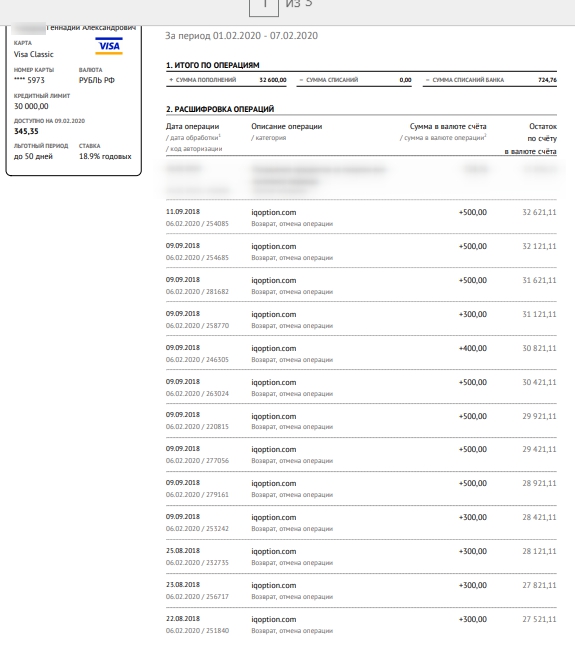The width and height of the screenshot is (575, 649).
Task: Select the balance "27 521,11"
Action: (x=539, y=619)
